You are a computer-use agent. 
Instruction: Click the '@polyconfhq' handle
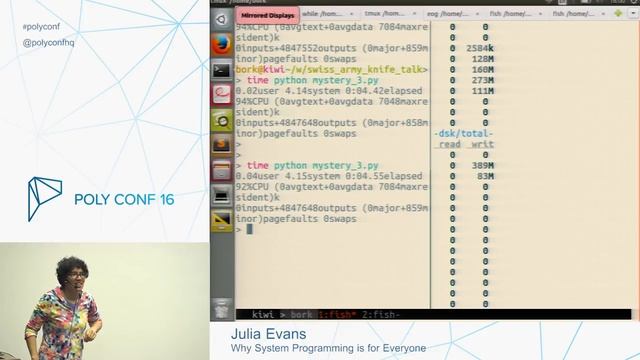coord(49,42)
